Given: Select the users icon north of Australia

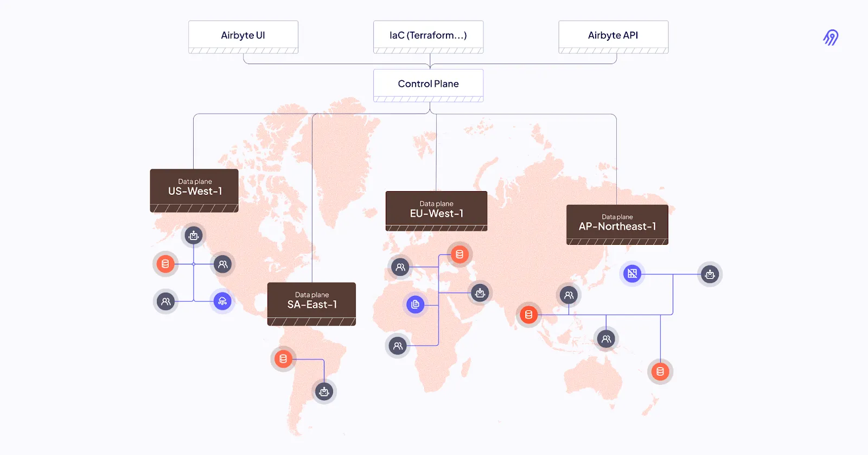Looking at the screenshot, I should [606, 339].
